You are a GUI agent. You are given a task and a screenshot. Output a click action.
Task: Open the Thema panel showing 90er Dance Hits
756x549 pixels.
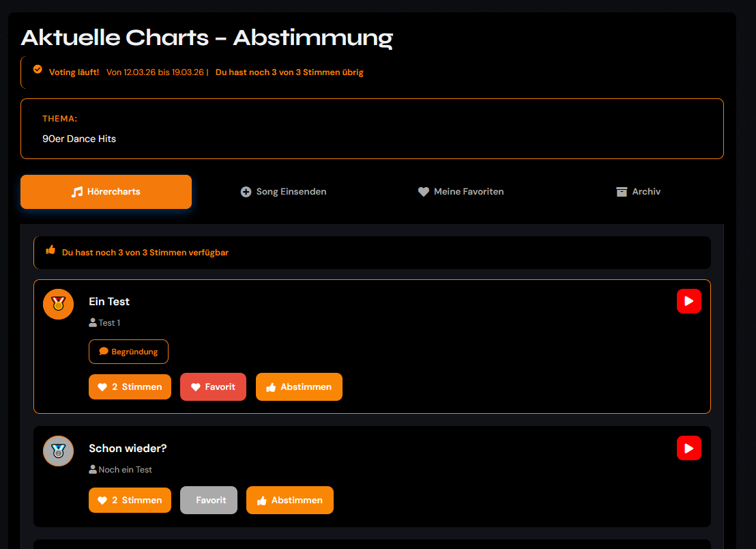pyautogui.click(x=372, y=128)
